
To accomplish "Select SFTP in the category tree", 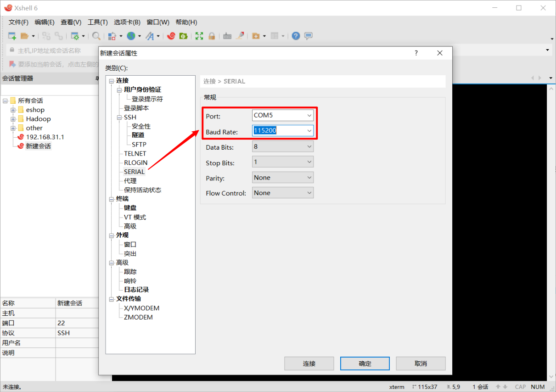I will (139, 145).
